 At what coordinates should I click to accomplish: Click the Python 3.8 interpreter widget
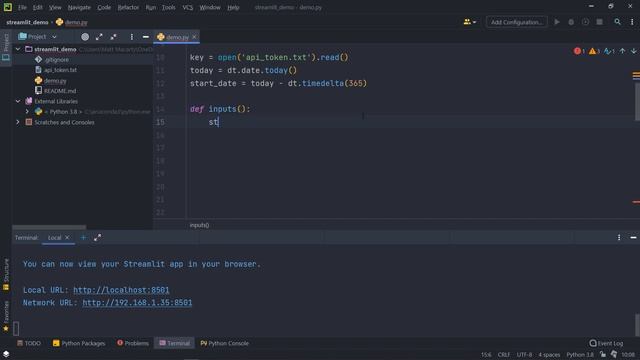[x=580, y=355]
